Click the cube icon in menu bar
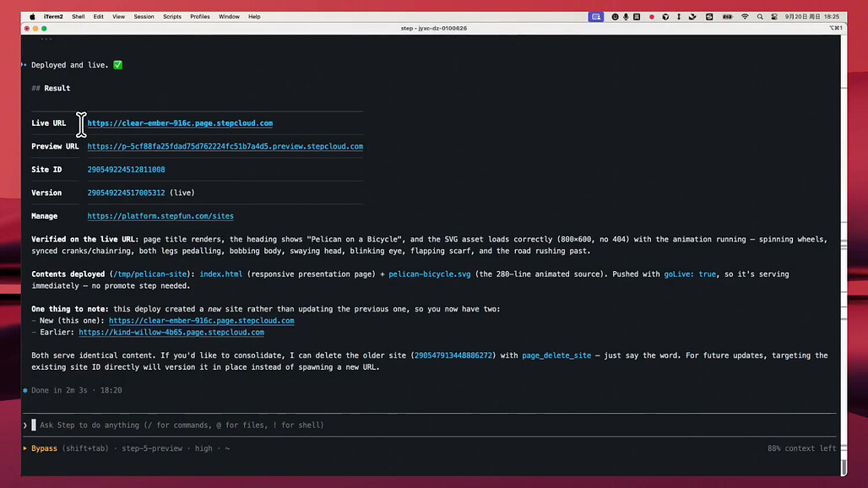Screen dimensions: 868x488 [665, 17]
